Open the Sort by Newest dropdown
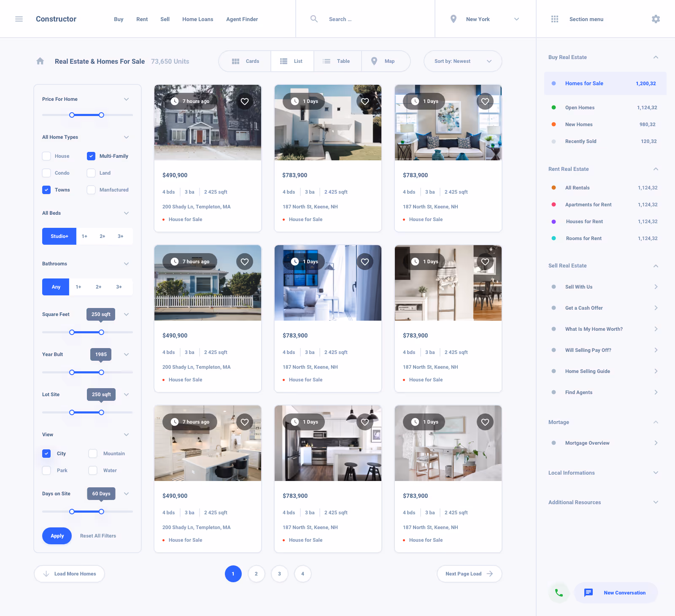Screen dimensions: 675x616 coord(462,61)
